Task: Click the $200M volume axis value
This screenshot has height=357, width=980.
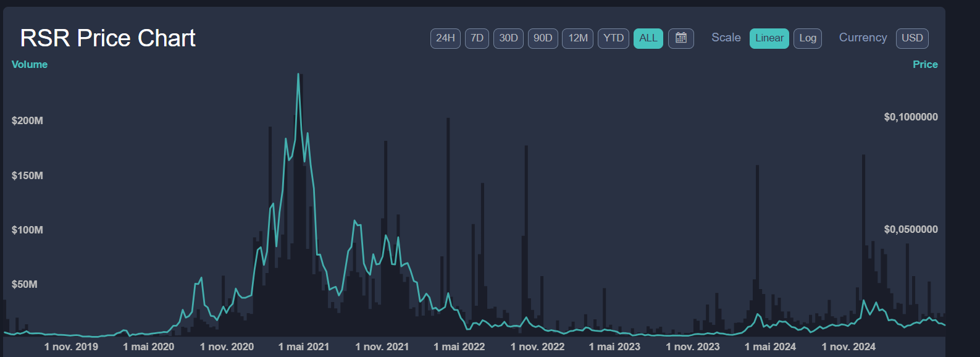Action: (x=27, y=120)
